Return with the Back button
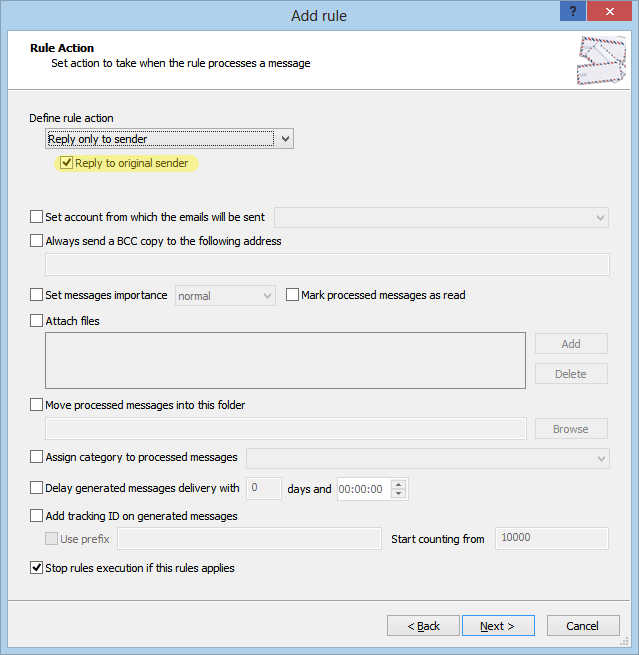The image size is (639, 655). point(423,625)
